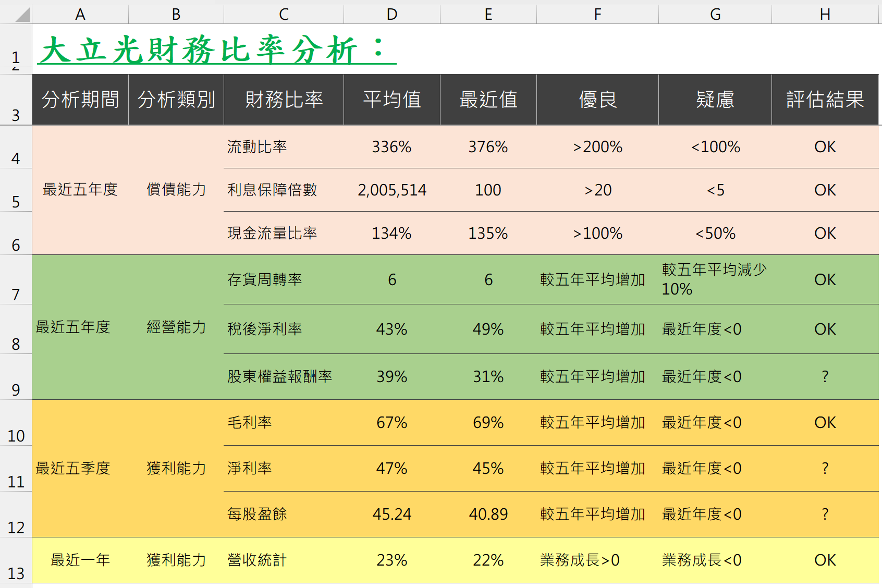Select the 利息保障倍數 cell

click(284, 190)
